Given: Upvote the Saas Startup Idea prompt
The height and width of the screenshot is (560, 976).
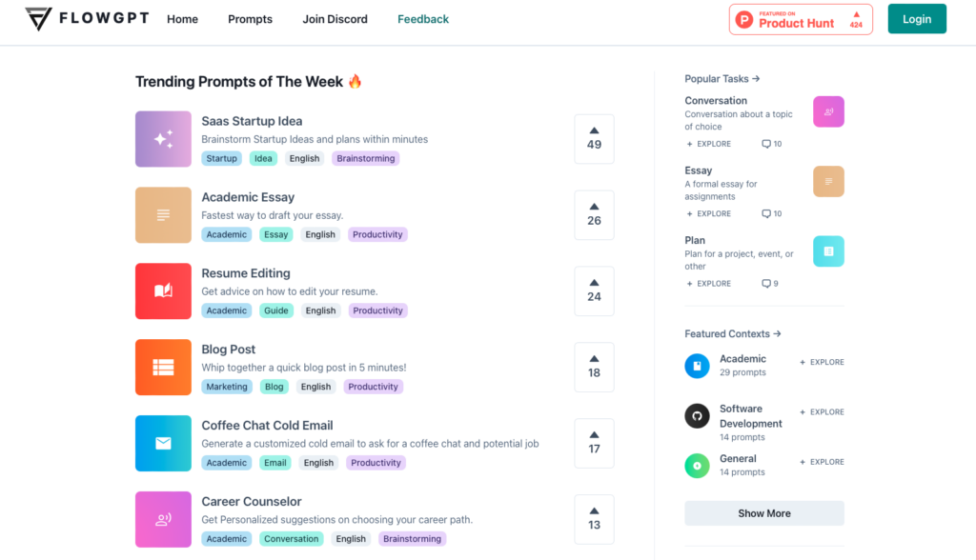Looking at the screenshot, I should pyautogui.click(x=594, y=139).
